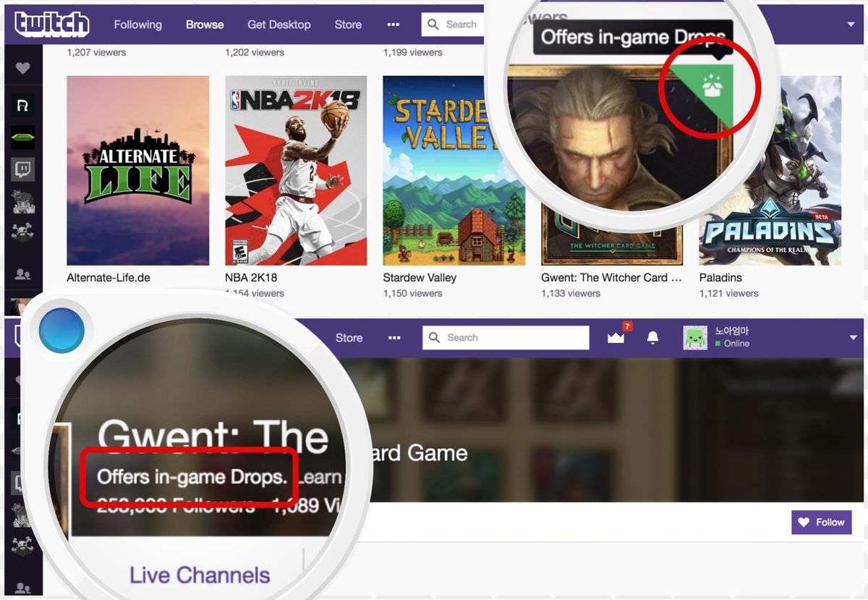Focus the Search field on the Browse page
The height and width of the screenshot is (600, 868).
point(454,25)
